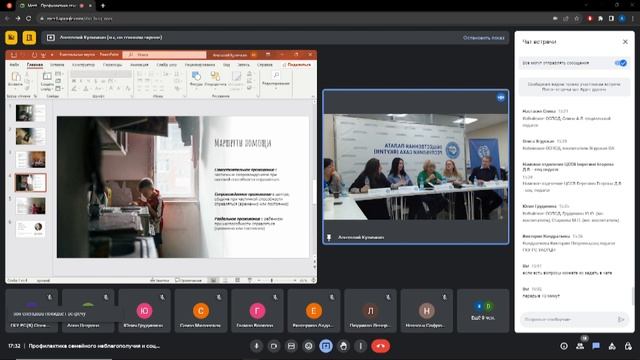Open the Рецензирование ribbon tab

(x=200, y=64)
